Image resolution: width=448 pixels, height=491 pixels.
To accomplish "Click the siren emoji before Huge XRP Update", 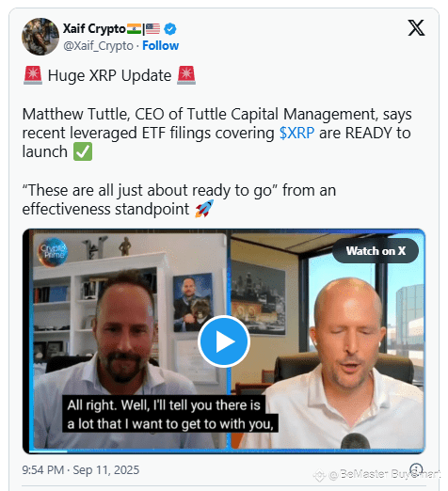I will pyautogui.click(x=33, y=75).
